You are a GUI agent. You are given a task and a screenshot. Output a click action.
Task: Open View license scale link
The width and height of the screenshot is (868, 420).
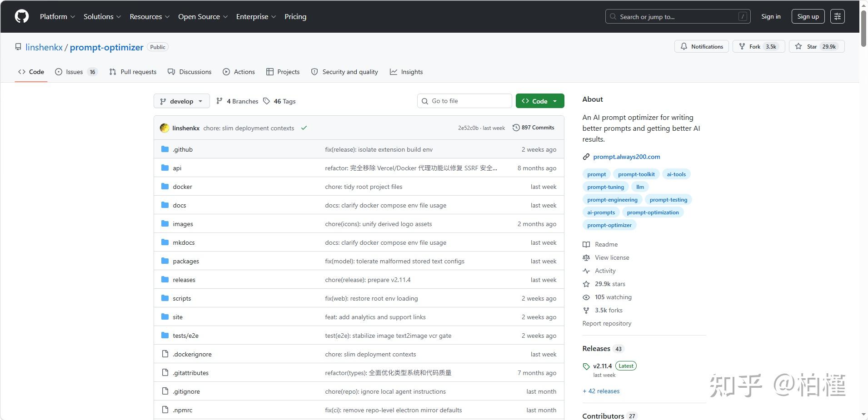point(606,257)
